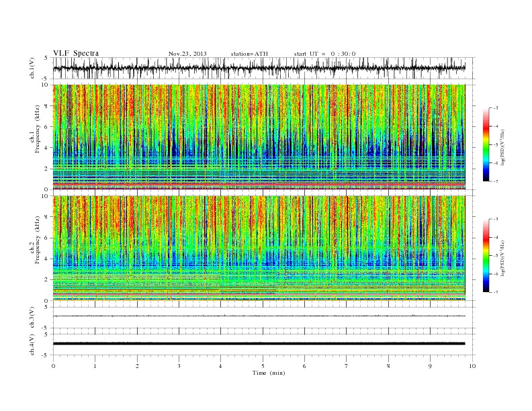Click the time axis tick label "0"

[x=53, y=366]
